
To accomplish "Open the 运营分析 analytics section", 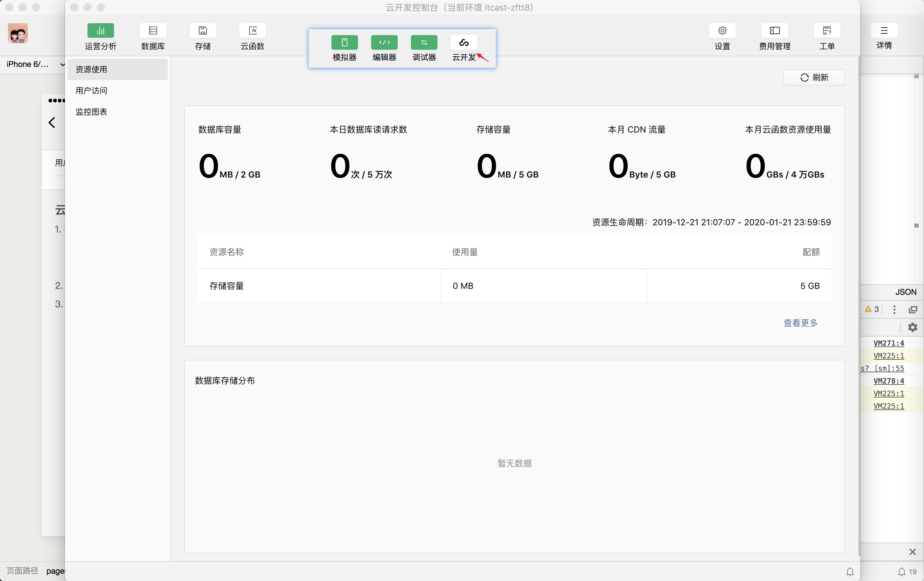I will coord(100,37).
